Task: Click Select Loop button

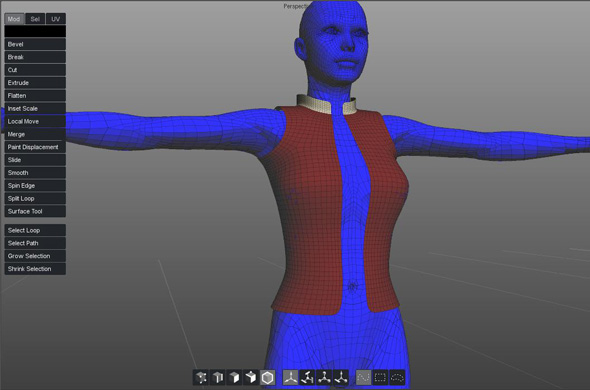Action: click(x=35, y=230)
